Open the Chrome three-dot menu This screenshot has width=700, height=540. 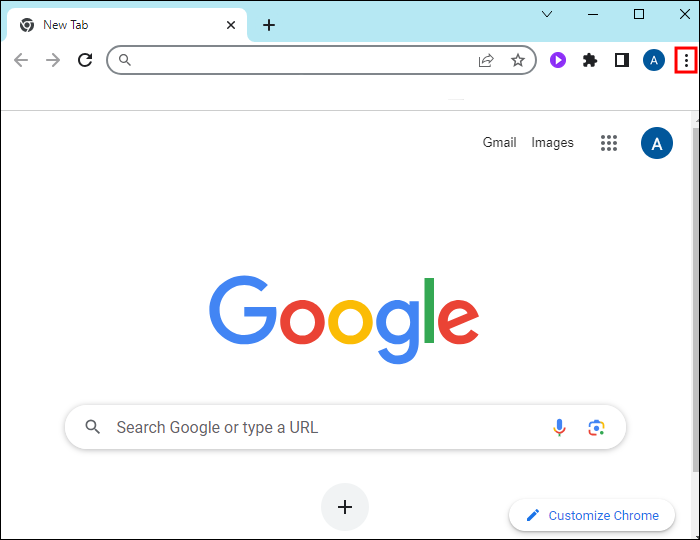(686, 60)
